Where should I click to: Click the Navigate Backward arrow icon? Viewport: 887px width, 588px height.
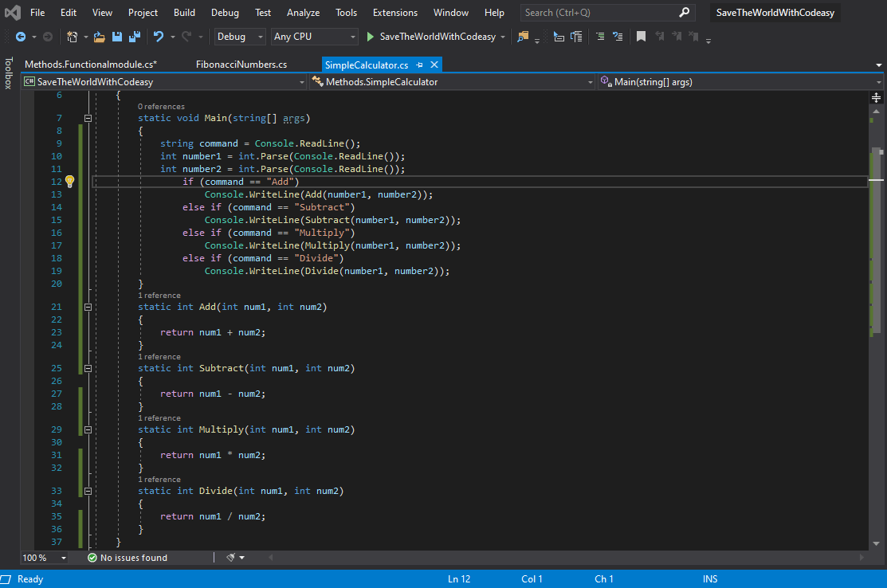[20, 37]
